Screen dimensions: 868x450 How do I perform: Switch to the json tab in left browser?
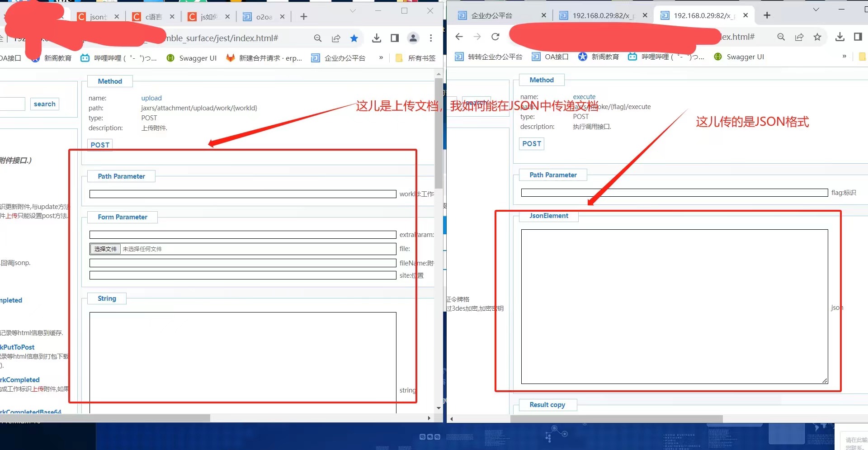click(99, 17)
